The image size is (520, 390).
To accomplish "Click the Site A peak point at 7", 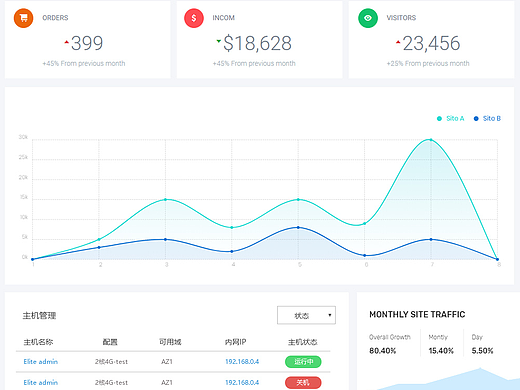I will 431,140.
